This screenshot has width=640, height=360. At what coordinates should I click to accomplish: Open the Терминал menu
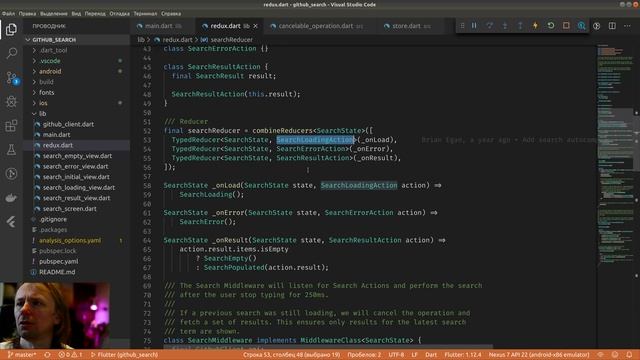pyautogui.click(x=145, y=13)
